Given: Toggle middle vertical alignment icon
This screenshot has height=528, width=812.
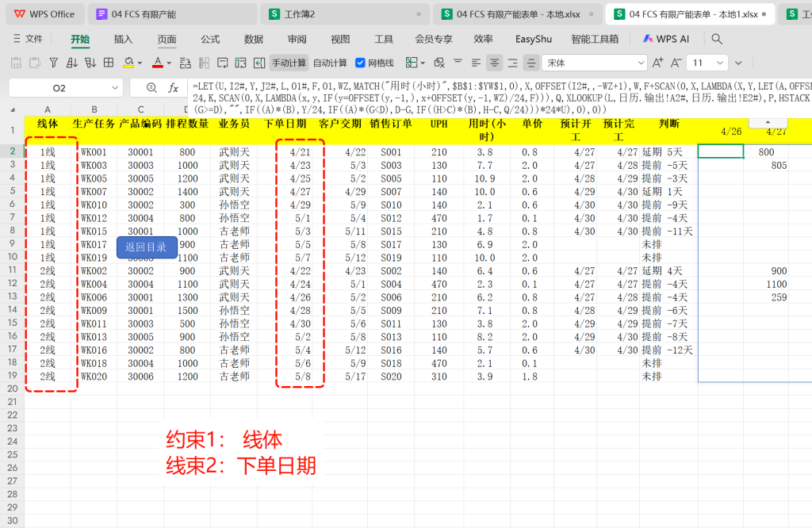Looking at the screenshot, I should pyautogui.click(x=530, y=63).
